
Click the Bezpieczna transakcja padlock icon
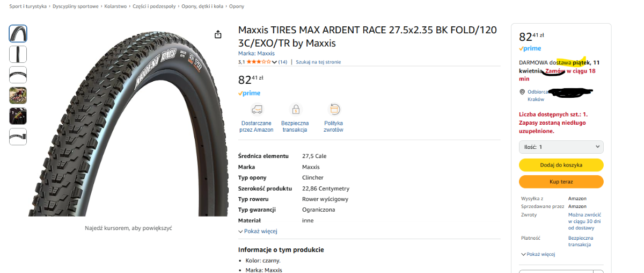pos(296,110)
